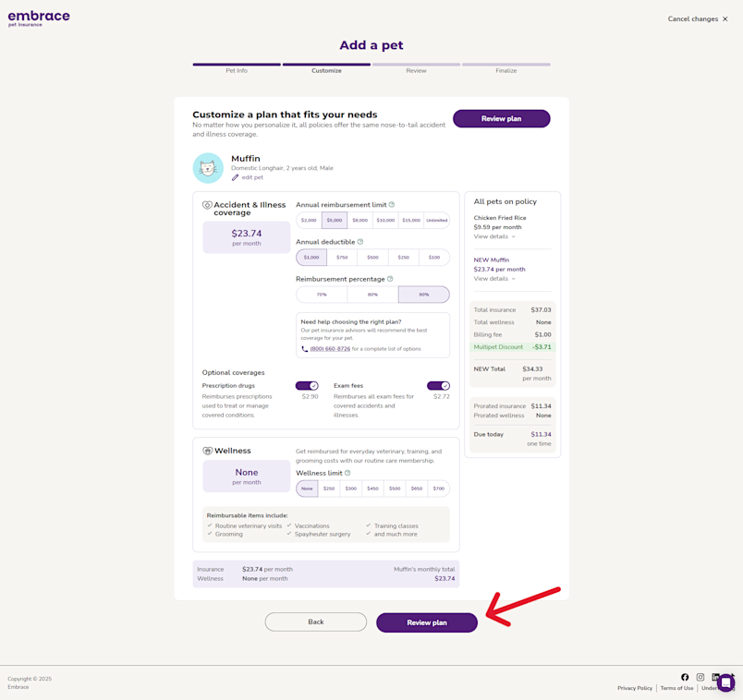Open the purple chat widget bubble
The image size is (743, 700).
(x=725, y=682)
